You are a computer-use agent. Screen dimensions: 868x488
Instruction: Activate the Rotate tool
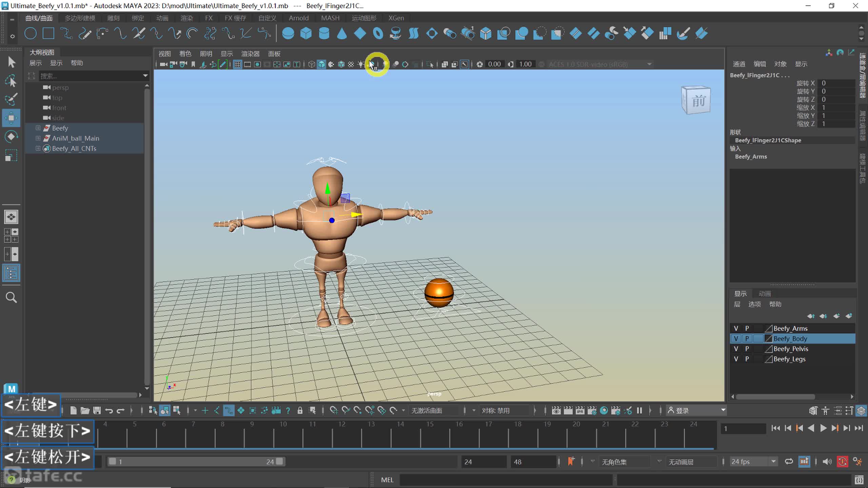(11, 137)
